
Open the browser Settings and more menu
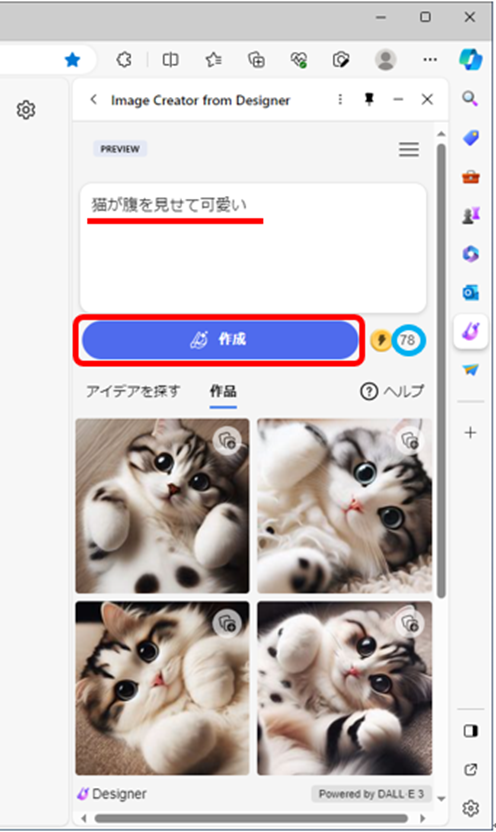[x=430, y=60]
